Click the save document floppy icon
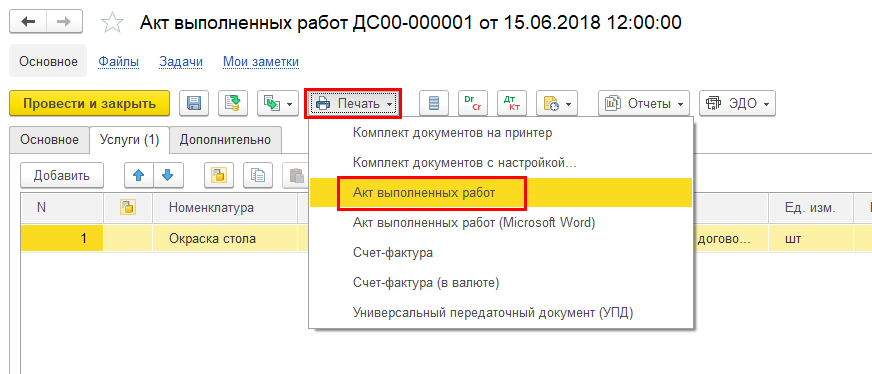This screenshot has width=872, height=374. click(193, 103)
